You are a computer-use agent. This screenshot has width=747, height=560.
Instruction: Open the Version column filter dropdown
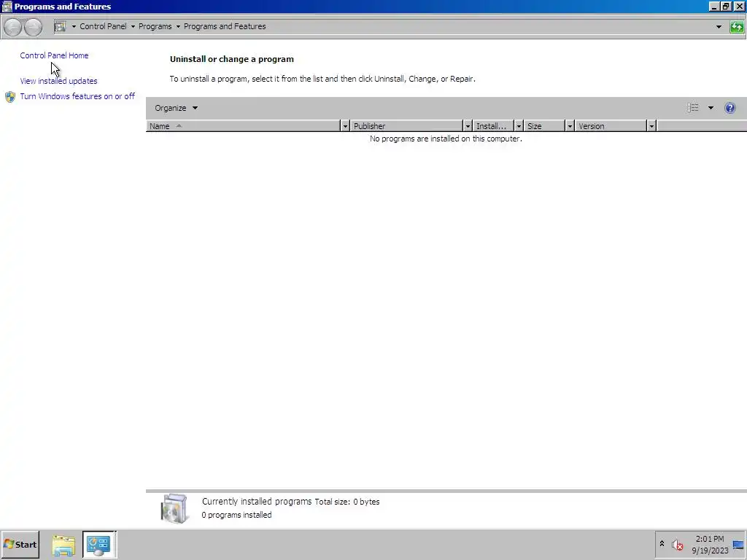coord(651,126)
